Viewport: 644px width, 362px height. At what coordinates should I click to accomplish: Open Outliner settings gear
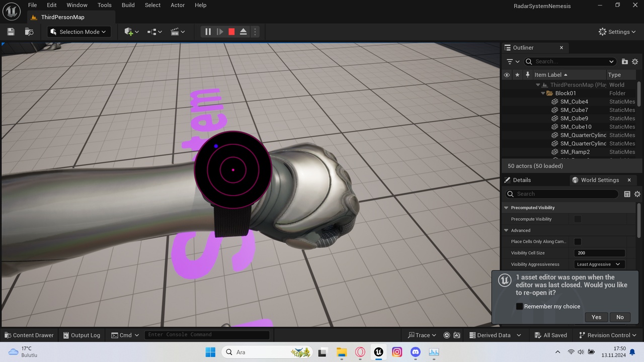pos(635,61)
